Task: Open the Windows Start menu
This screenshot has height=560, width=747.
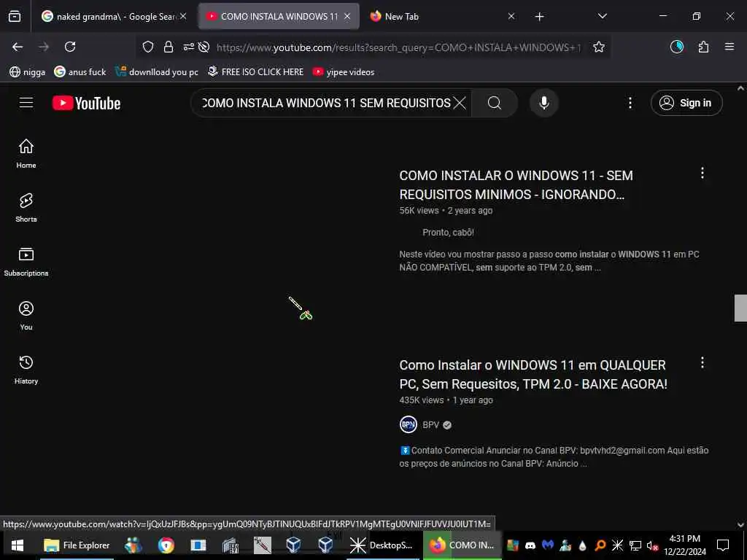Action: pos(18,545)
